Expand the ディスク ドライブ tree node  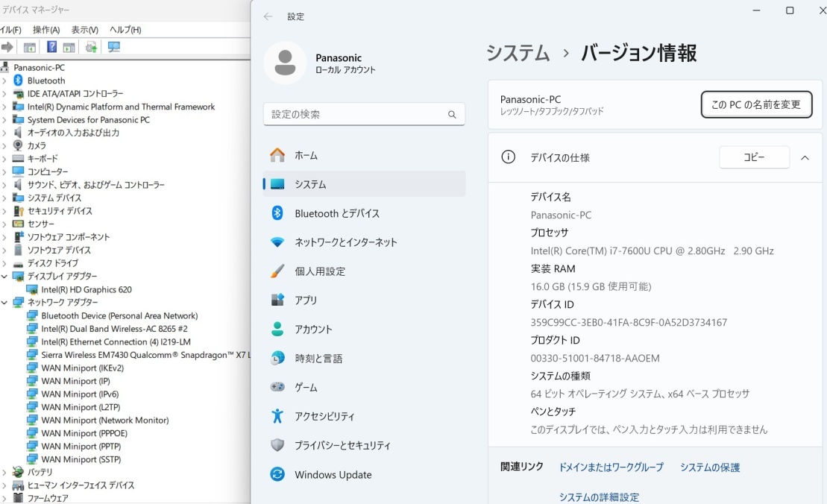[x=4, y=263]
